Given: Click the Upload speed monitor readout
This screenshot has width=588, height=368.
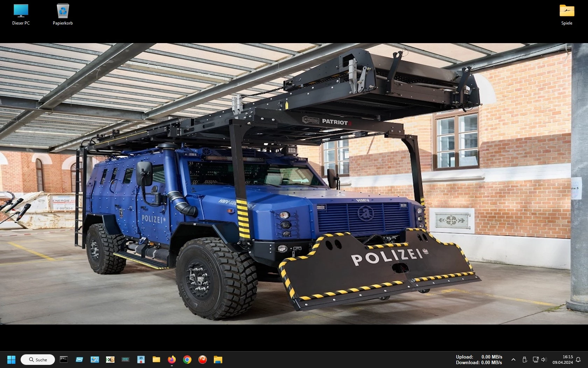Looking at the screenshot, I should pyautogui.click(x=479, y=357).
